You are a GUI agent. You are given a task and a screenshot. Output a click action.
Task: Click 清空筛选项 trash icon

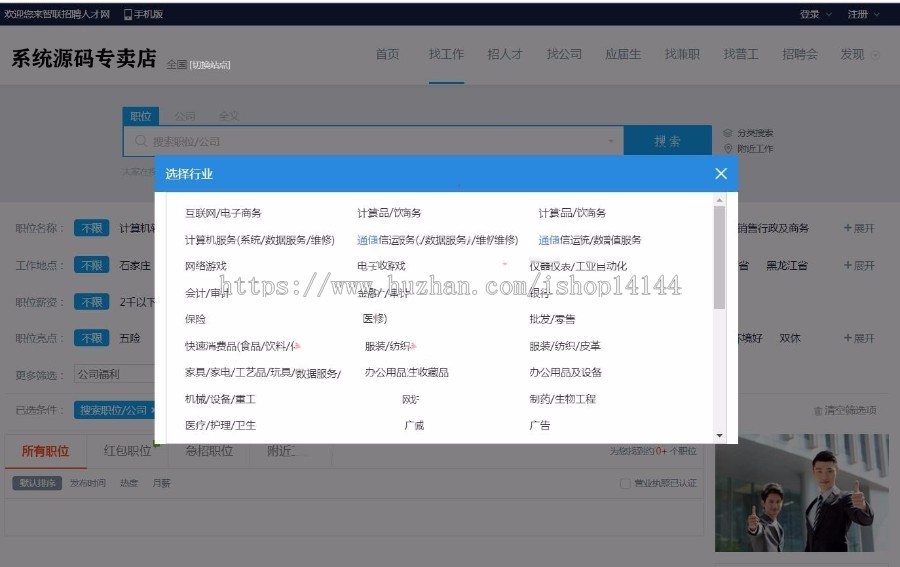click(x=818, y=410)
